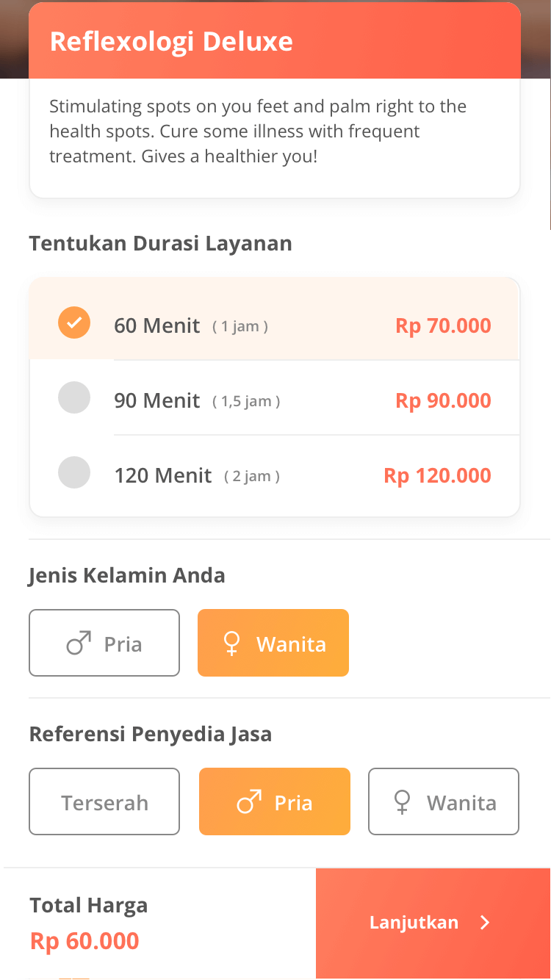The height and width of the screenshot is (980, 551).
Task: Click the service description text
Action: click(x=257, y=131)
